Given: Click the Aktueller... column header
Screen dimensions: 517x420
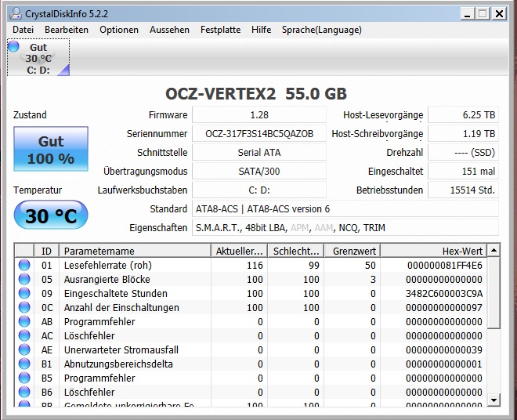Looking at the screenshot, I should (240, 251).
